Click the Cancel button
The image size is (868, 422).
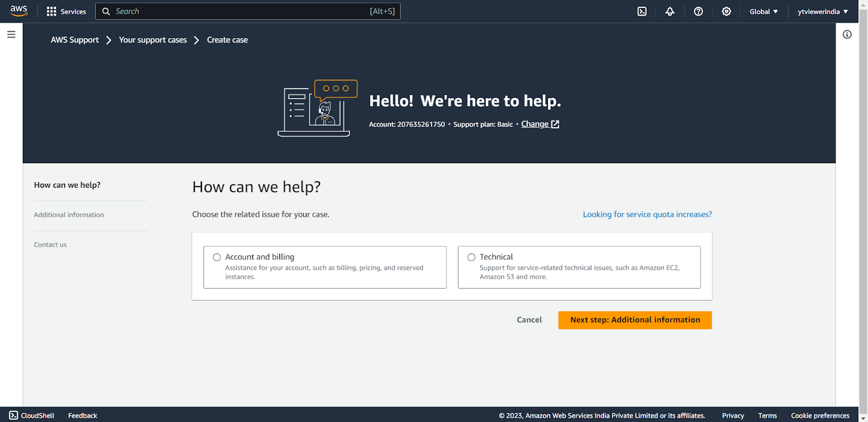(x=529, y=320)
